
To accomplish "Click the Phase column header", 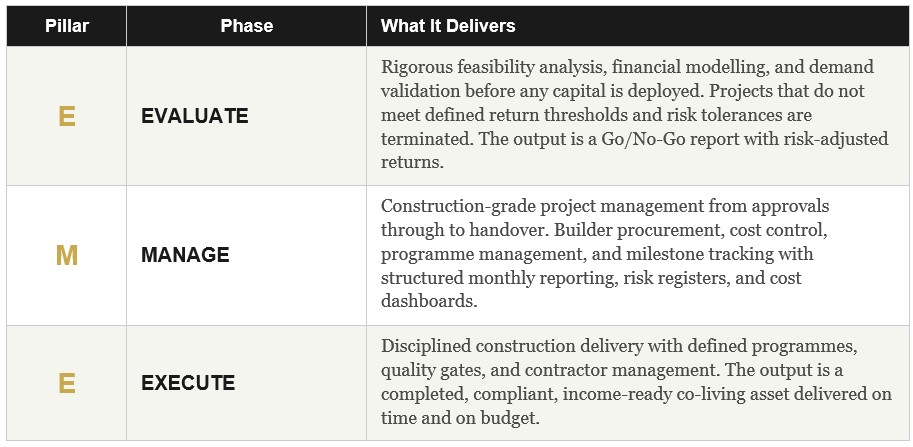I will click(246, 26).
